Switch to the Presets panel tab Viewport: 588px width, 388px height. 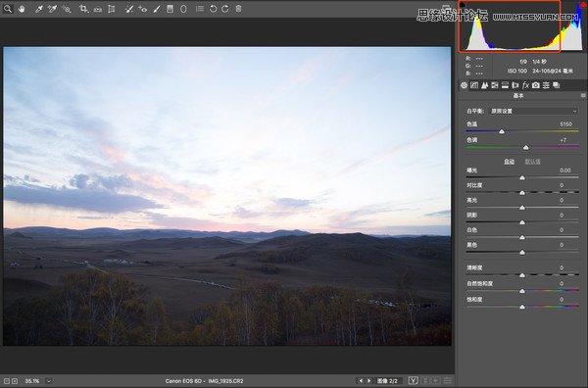click(546, 85)
